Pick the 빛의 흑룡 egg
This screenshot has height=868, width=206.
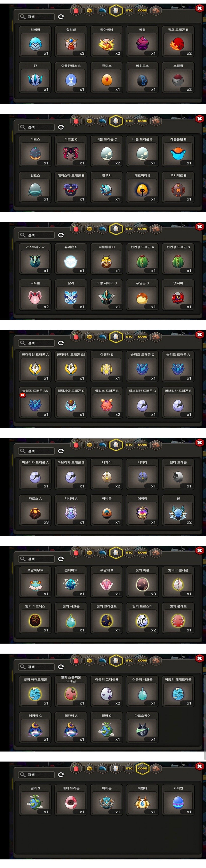point(142,582)
